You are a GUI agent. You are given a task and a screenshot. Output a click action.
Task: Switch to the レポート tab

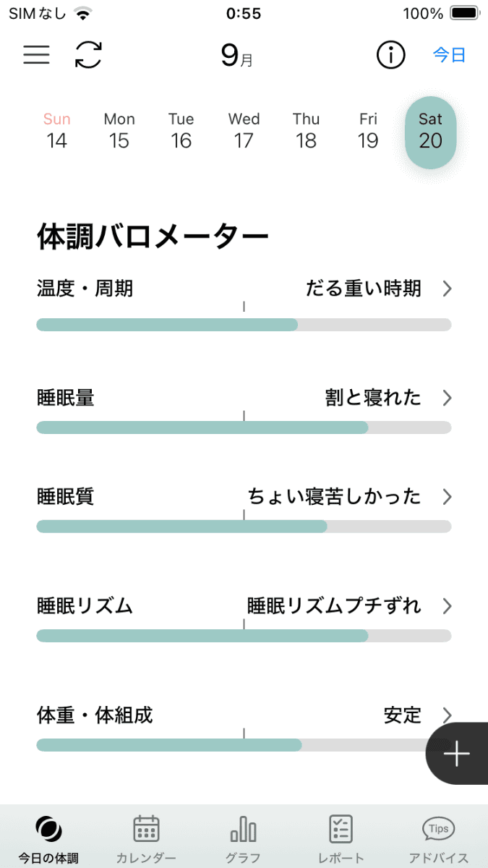pos(340,839)
